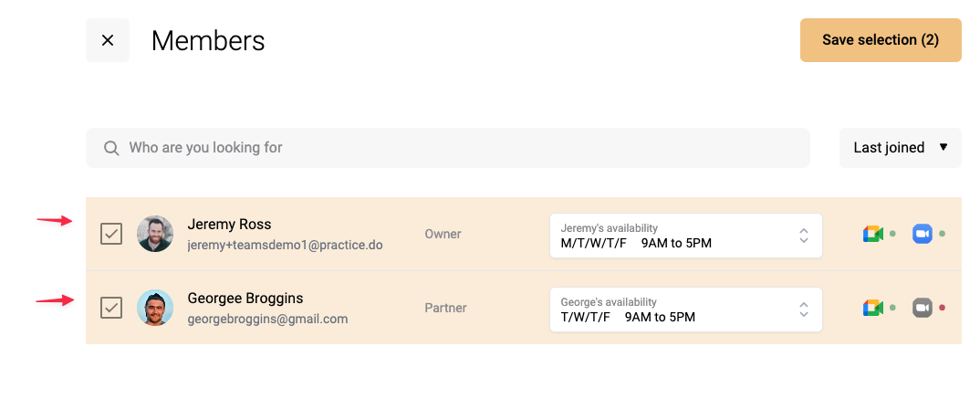Image resolution: width=980 pixels, height=420 pixels.
Task: Click the search magnifier icon
Action: (111, 148)
